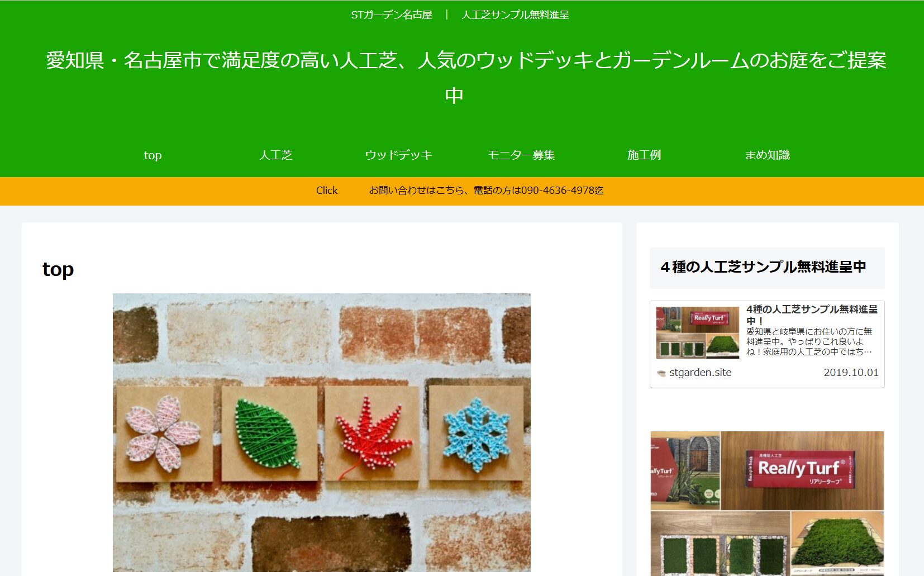Open the モニター募集 navigation link
This screenshot has height=576, width=924.
[521, 155]
